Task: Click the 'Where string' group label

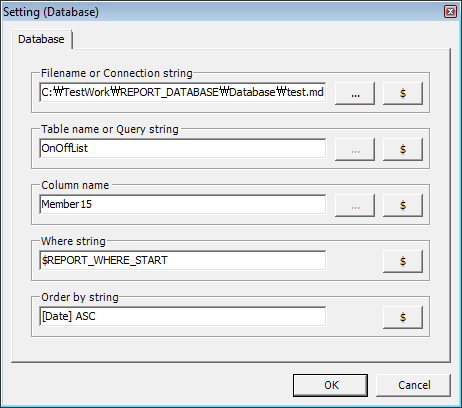Action: pos(73,241)
